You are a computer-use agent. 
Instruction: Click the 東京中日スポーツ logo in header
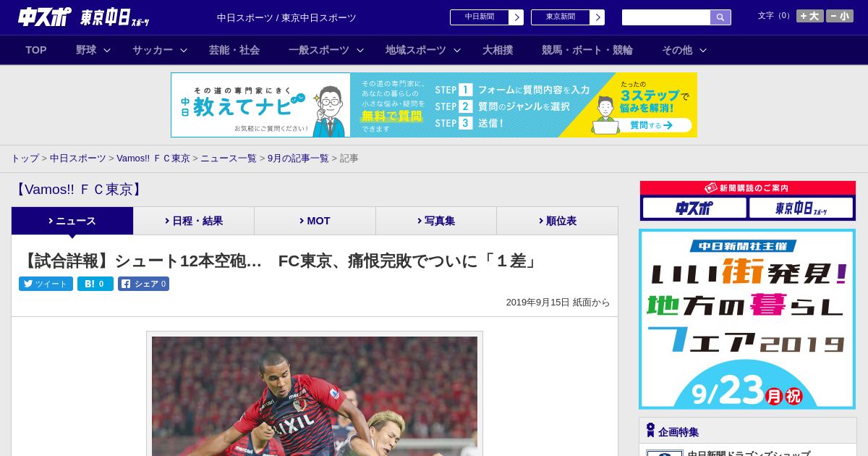click(114, 17)
